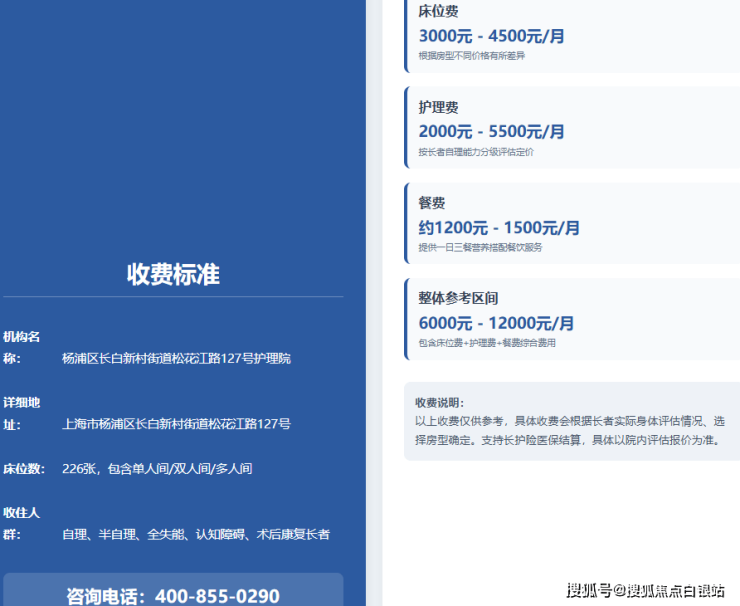Select the price 2000元 - 5500元/月
740x606 pixels.
491,131
